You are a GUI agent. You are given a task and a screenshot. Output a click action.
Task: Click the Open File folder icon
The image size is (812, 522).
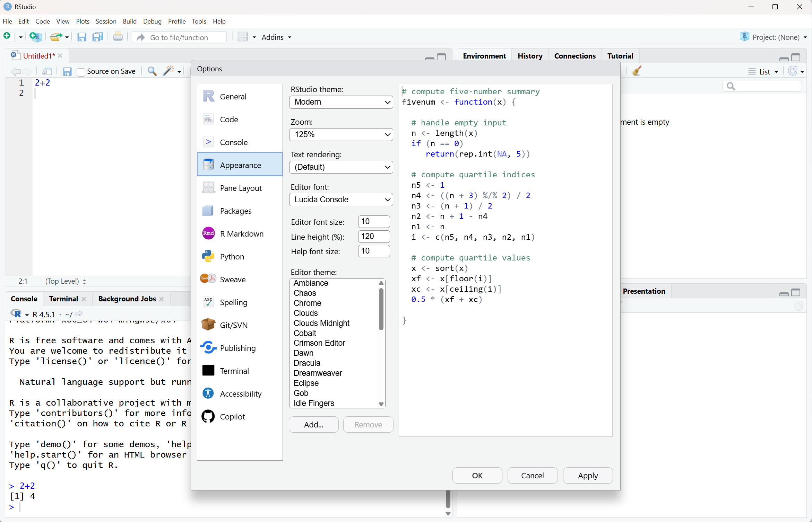pyautogui.click(x=55, y=37)
